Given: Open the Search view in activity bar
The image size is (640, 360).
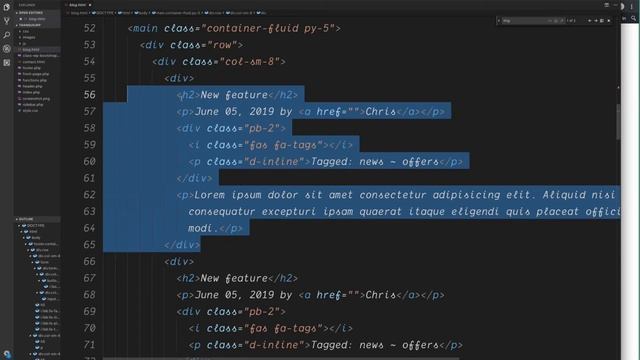Looking at the screenshot, I should [7, 35].
